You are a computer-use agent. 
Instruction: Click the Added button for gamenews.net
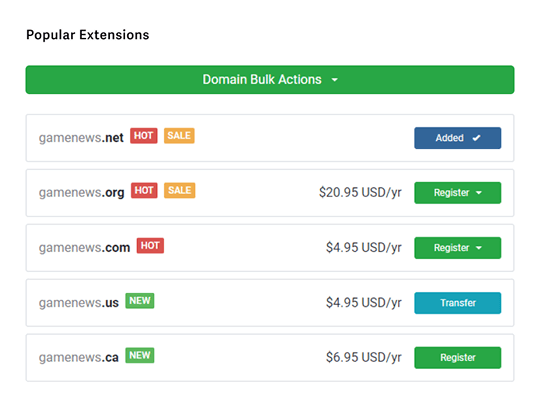(457, 138)
